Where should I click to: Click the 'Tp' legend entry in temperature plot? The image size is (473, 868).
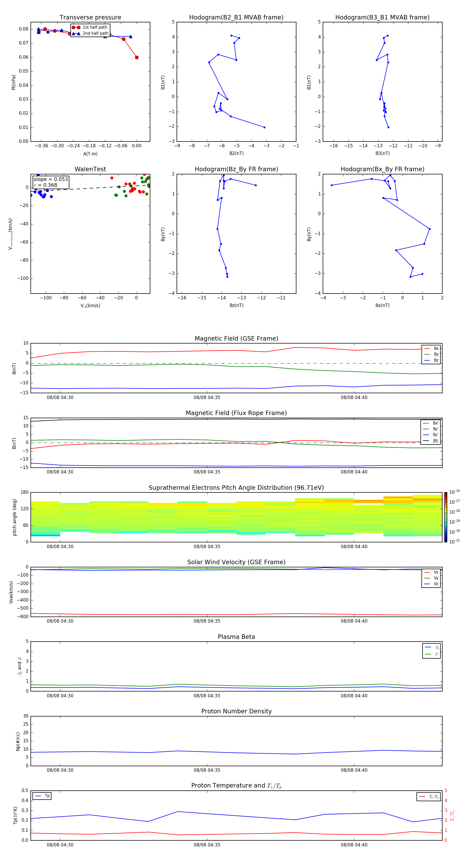[x=42, y=796]
